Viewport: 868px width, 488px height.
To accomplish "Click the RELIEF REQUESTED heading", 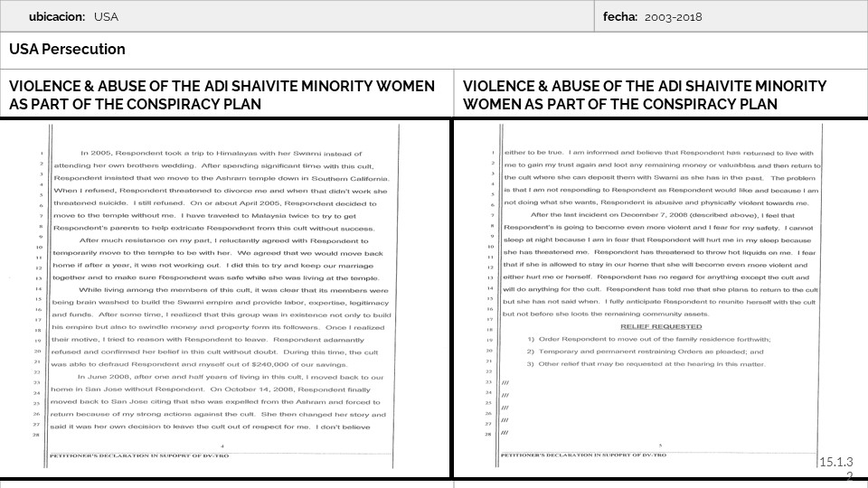I will coord(660,326).
